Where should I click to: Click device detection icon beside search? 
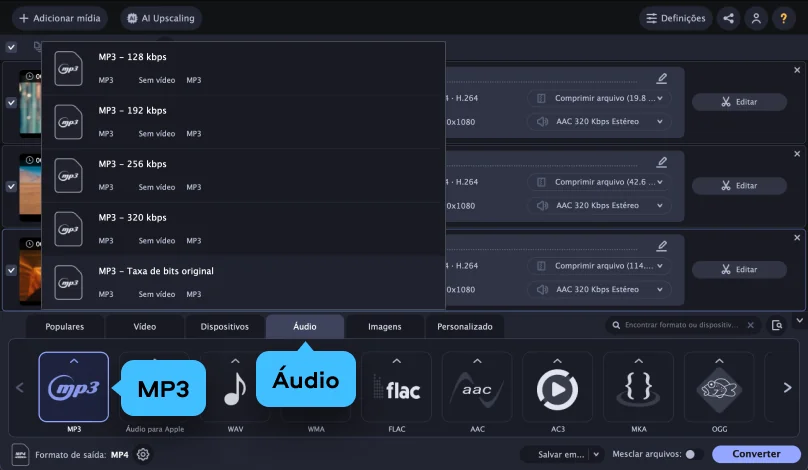click(x=777, y=325)
